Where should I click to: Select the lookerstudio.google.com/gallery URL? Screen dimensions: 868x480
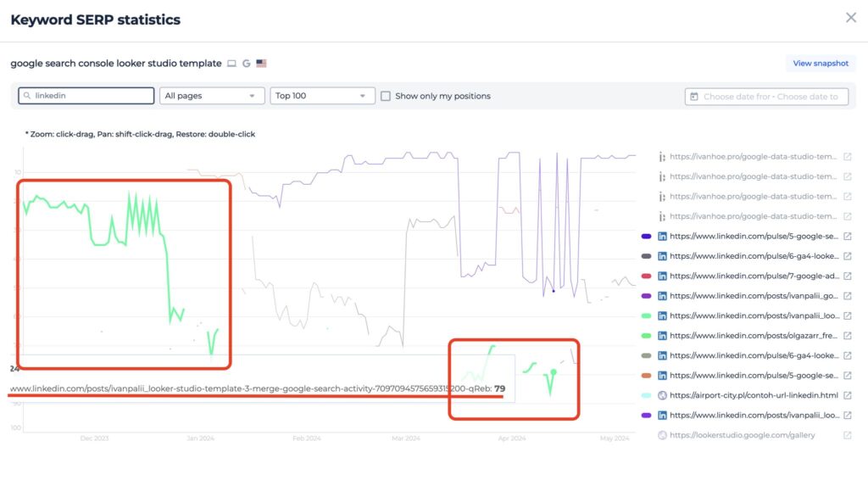[x=743, y=435]
